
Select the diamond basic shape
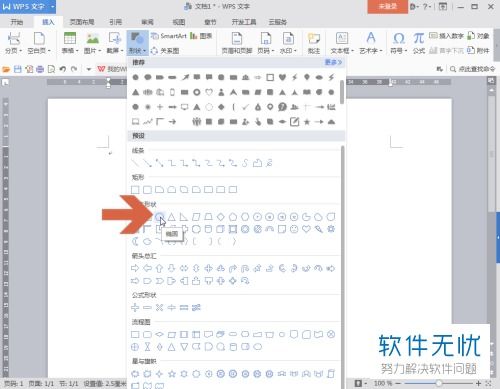click(x=221, y=217)
